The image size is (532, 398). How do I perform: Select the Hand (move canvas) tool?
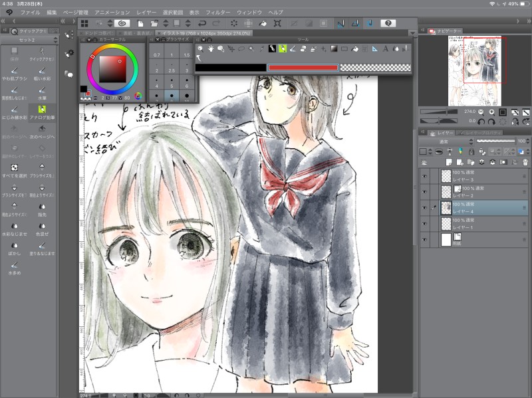[210, 49]
